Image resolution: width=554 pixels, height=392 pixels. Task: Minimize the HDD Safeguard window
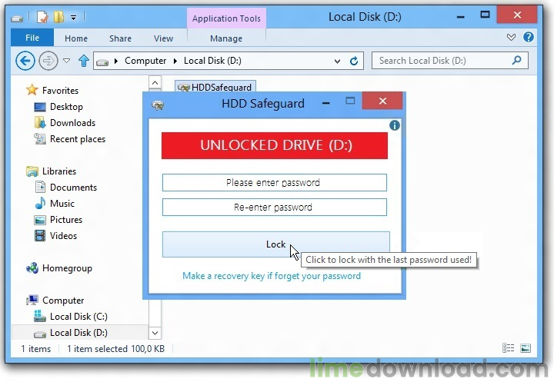[325, 103]
